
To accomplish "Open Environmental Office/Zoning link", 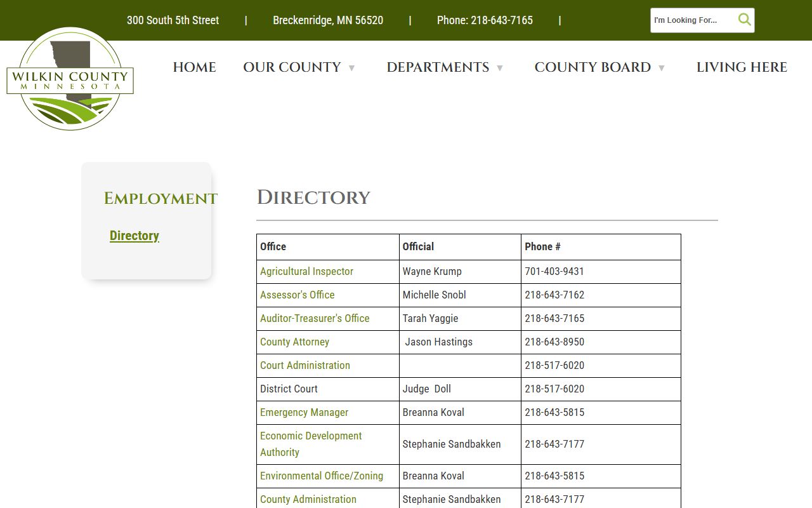I will tap(322, 476).
